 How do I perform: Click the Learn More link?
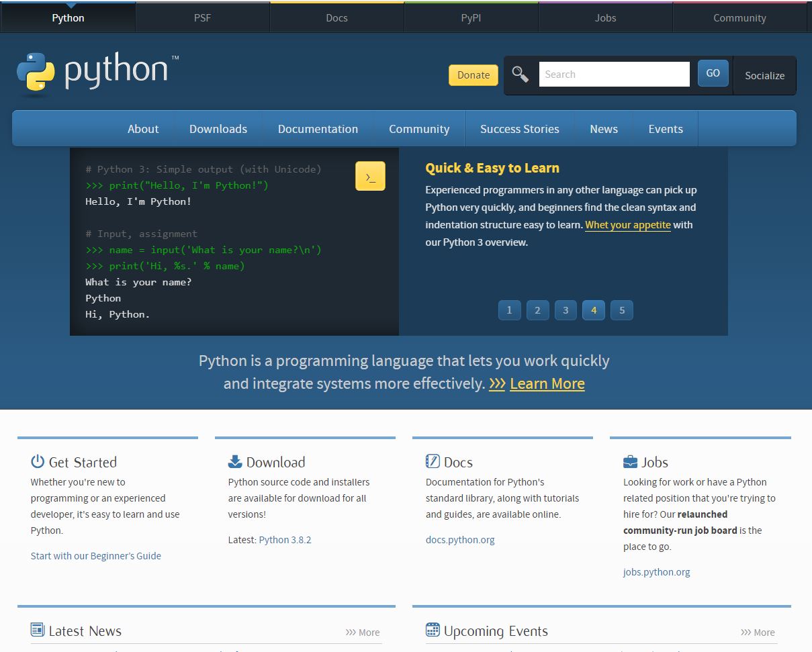click(547, 383)
